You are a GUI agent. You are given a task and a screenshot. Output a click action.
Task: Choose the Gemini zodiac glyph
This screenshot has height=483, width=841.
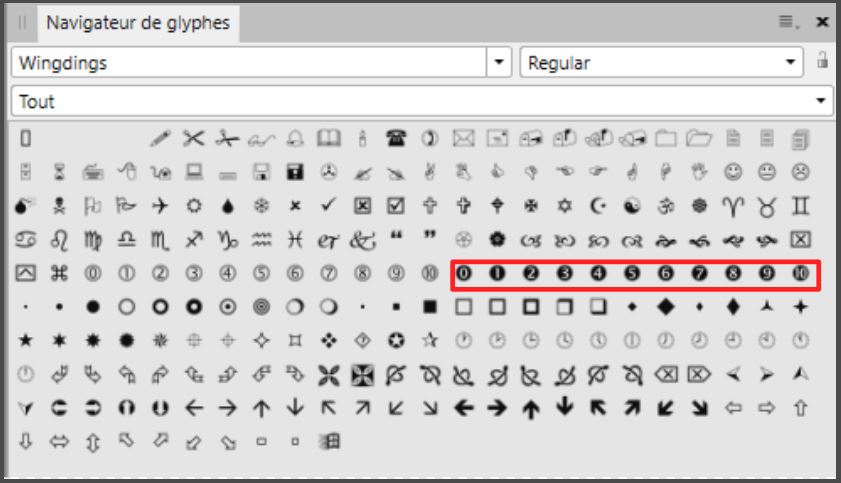(x=800, y=206)
